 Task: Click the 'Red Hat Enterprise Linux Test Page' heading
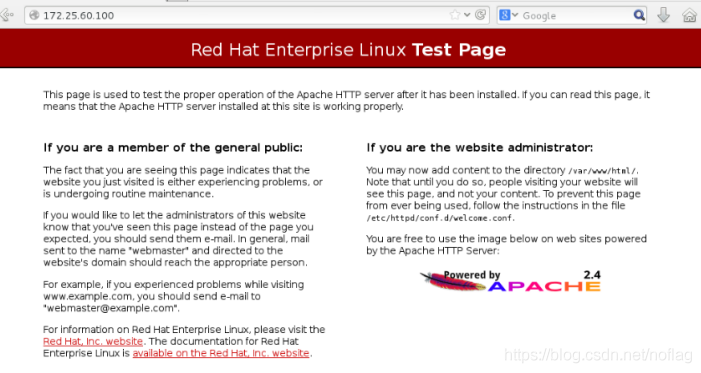pyautogui.click(x=348, y=49)
